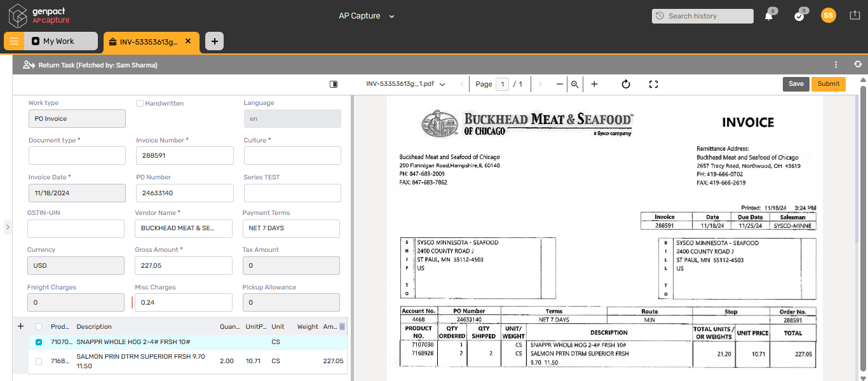This screenshot has width=868, height=381.
Task: Click the search history clock icon
Action: [x=660, y=16]
